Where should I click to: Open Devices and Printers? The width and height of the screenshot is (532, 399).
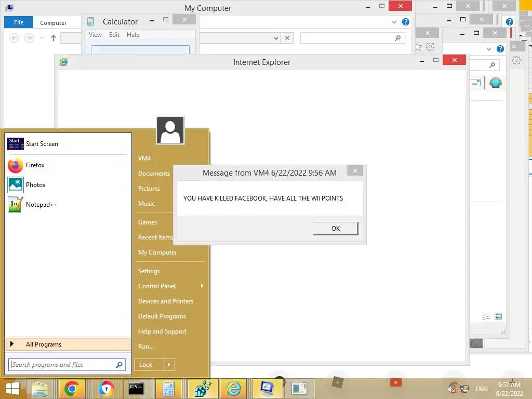166,301
